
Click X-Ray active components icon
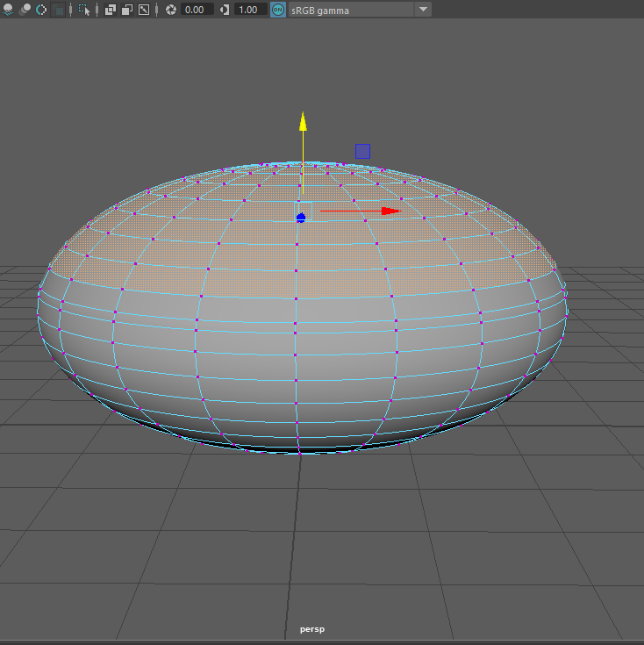(x=127, y=10)
